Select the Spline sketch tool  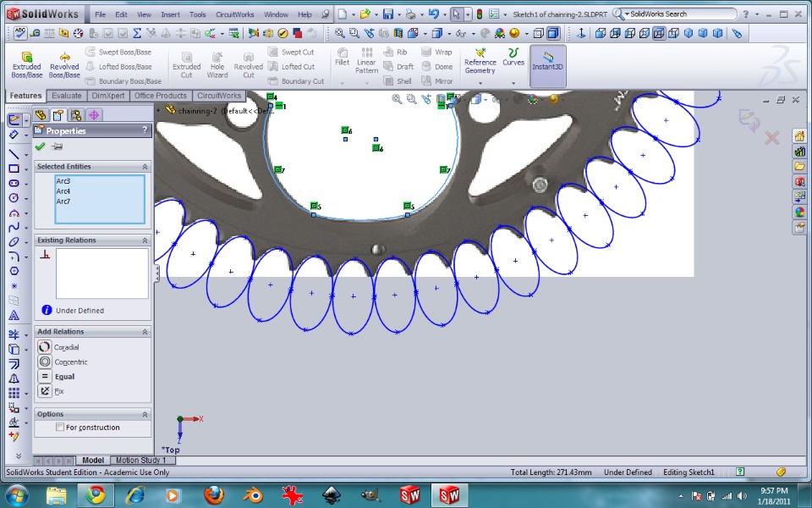click(14, 227)
